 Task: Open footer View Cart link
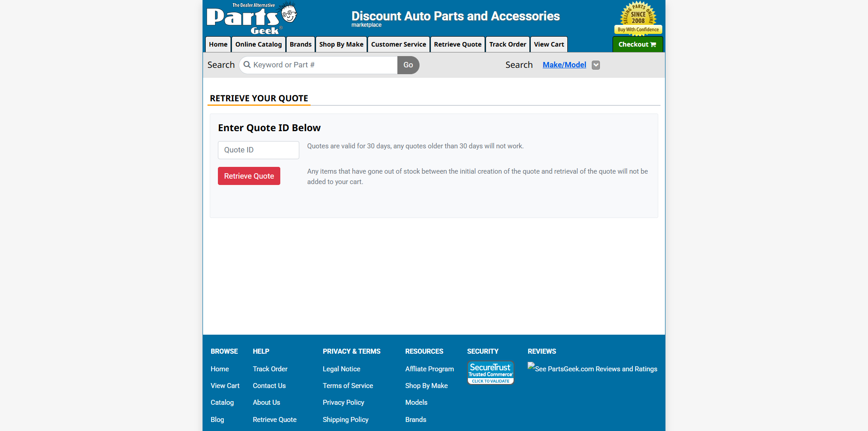[x=225, y=386]
